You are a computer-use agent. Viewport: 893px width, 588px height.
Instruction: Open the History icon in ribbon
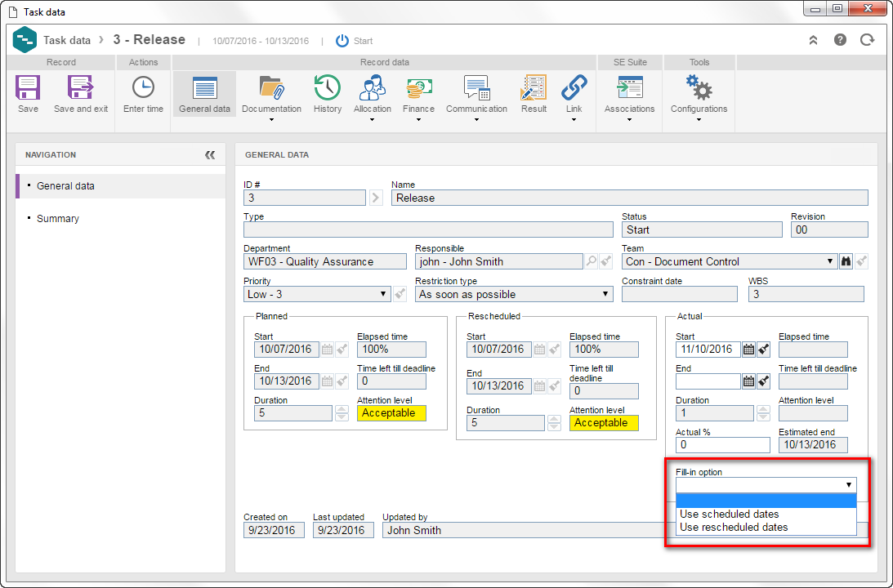click(x=328, y=88)
